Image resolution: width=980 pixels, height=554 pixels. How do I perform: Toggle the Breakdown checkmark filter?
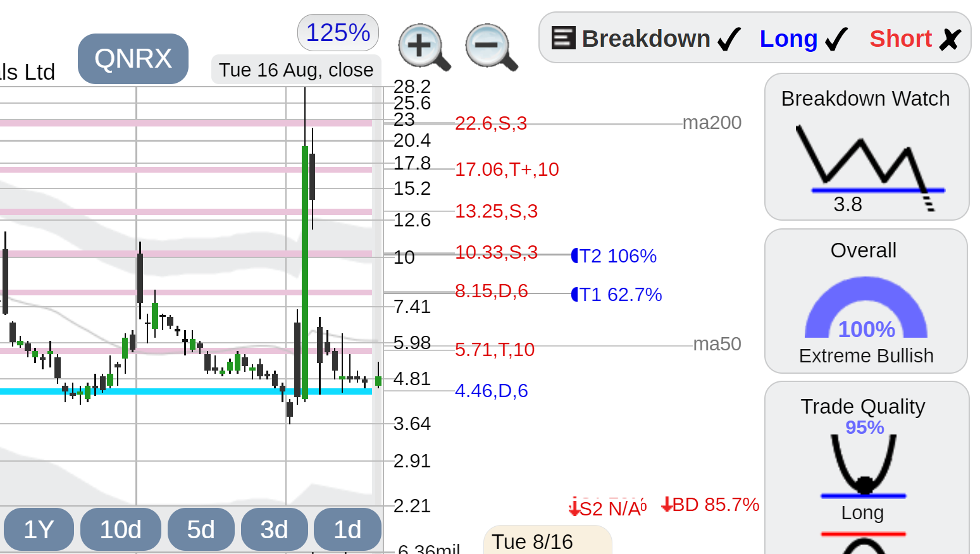tap(728, 39)
